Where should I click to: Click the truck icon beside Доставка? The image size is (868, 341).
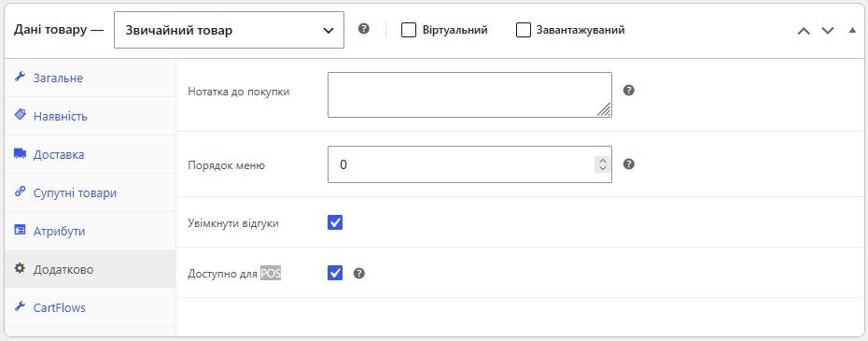(20, 153)
